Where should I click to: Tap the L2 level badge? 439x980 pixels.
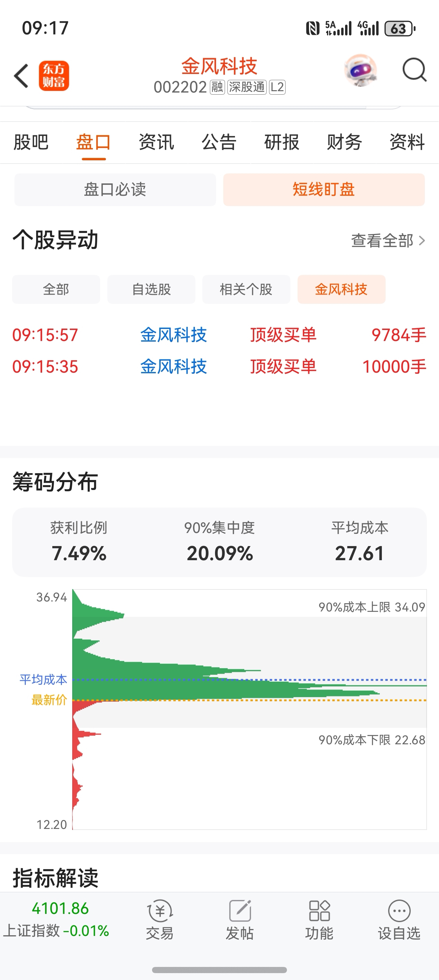tap(277, 87)
